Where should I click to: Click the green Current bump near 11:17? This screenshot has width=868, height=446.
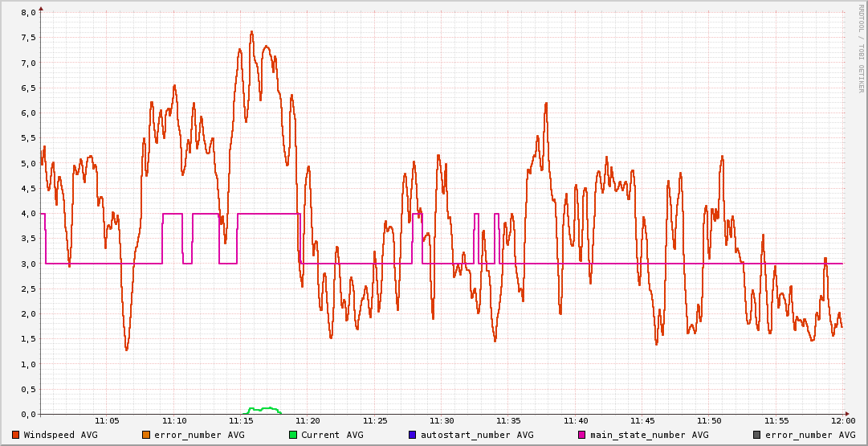pyautogui.click(x=265, y=409)
